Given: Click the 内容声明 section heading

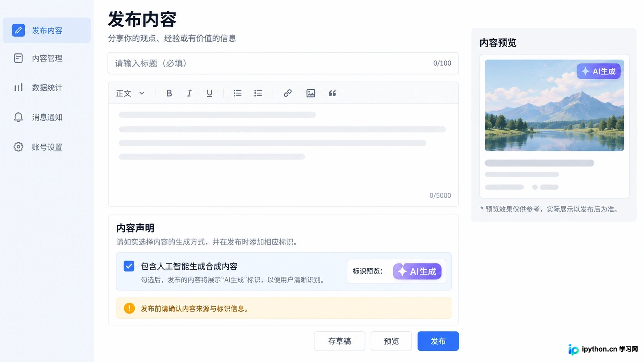Looking at the screenshot, I should point(135,228).
